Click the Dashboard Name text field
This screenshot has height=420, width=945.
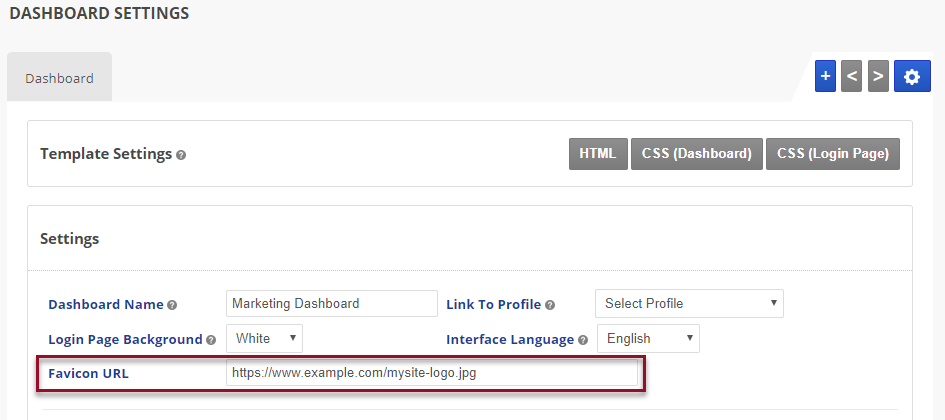click(x=331, y=303)
